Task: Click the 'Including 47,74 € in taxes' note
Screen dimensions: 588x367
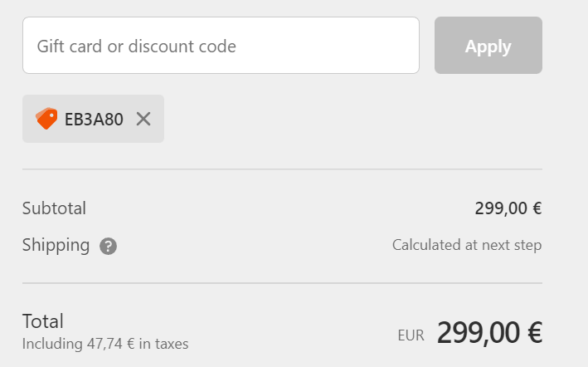Action: click(x=105, y=343)
